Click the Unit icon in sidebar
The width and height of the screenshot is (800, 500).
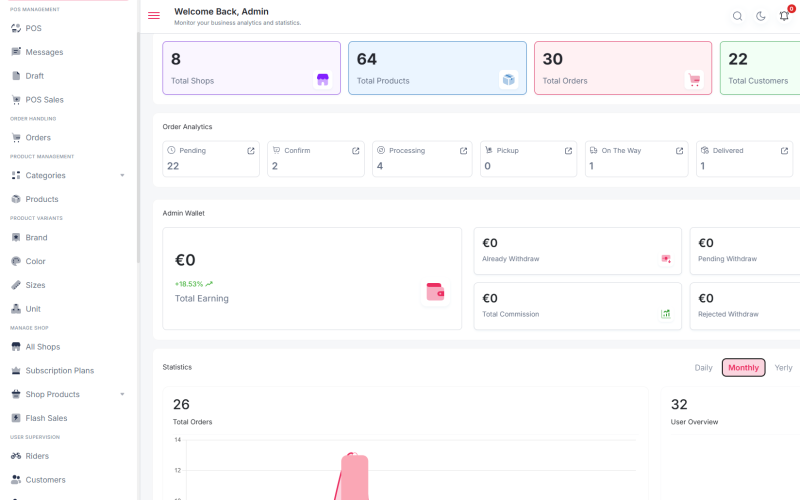point(16,309)
